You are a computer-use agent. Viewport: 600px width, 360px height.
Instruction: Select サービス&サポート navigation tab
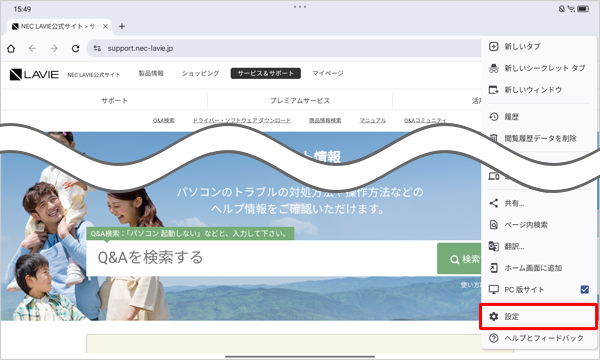tap(266, 73)
